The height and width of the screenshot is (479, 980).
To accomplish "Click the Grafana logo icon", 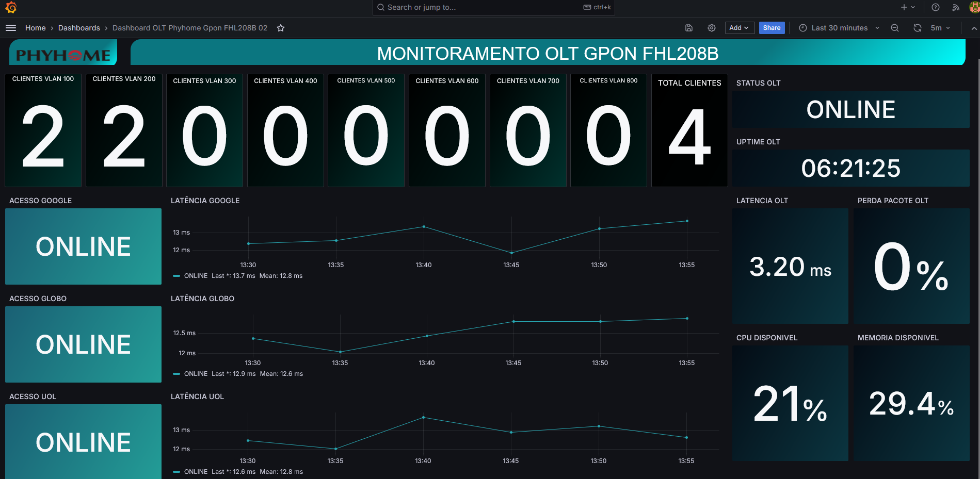I will pos(11,7).
